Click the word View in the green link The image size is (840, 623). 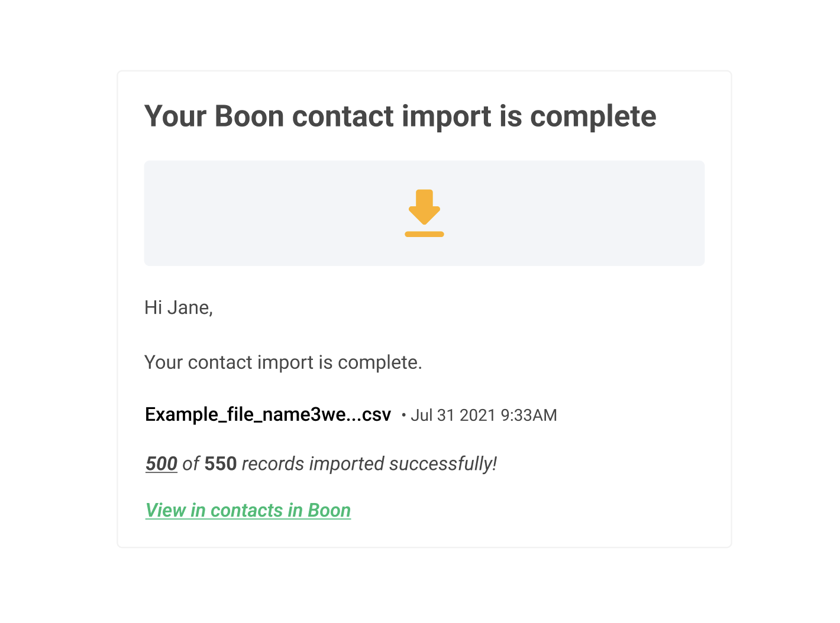coord(166,510)
